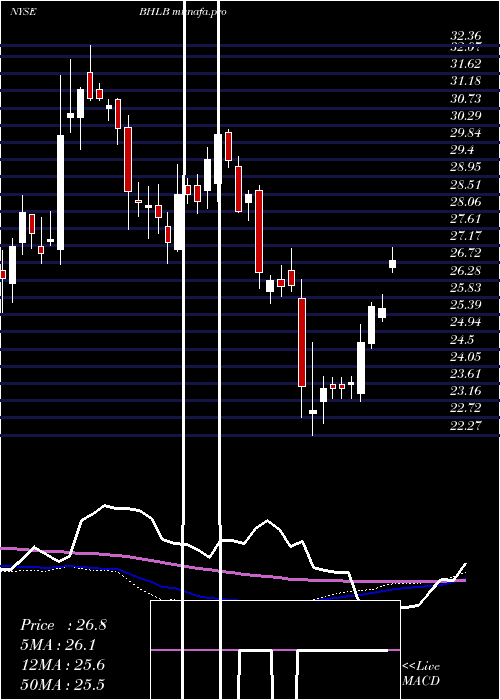Image resolution: width=500 pixels, height=700 pixels.
Task: Click the 30.29 price axis label
Action: pos(466,116)
